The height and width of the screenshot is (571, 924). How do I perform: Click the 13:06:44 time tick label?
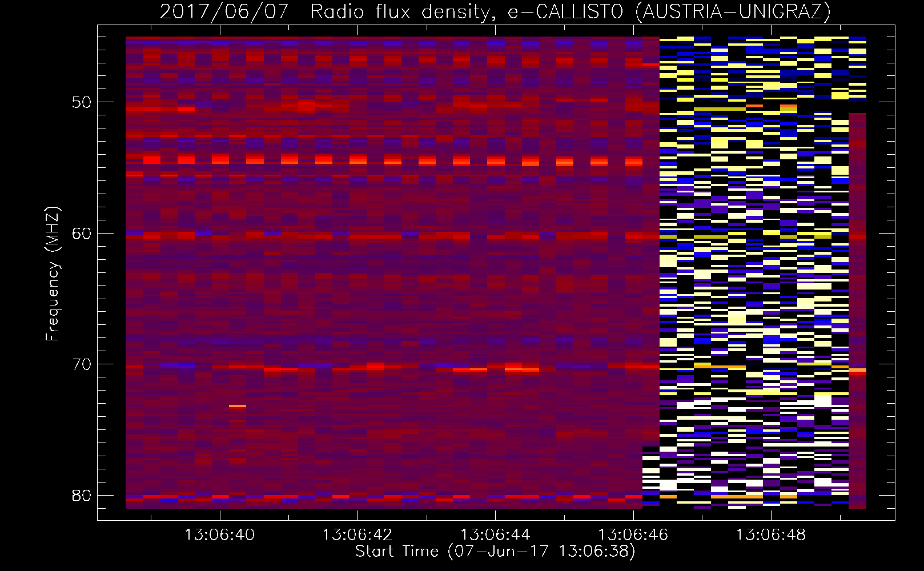(x=495, y=534)
